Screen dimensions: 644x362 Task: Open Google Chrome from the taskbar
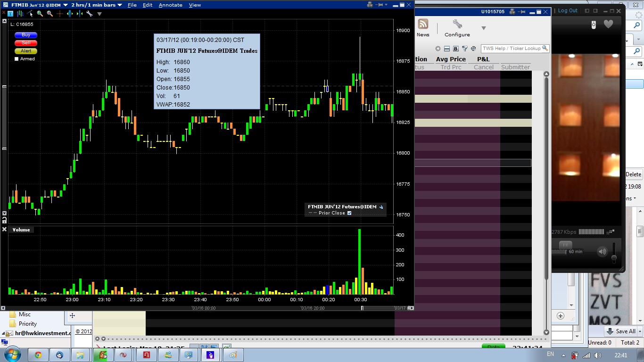click(38, 355)
